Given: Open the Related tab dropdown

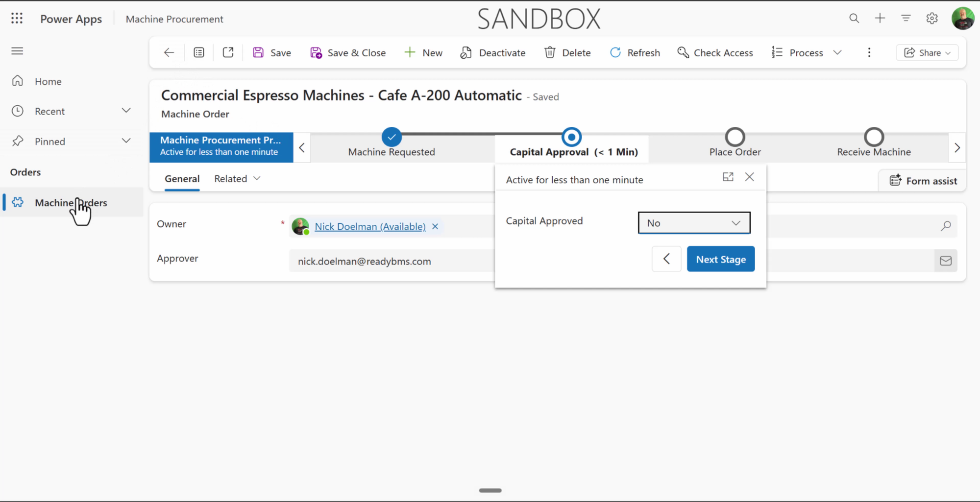Looking at the screenshot, I should [x=237, y=179].
